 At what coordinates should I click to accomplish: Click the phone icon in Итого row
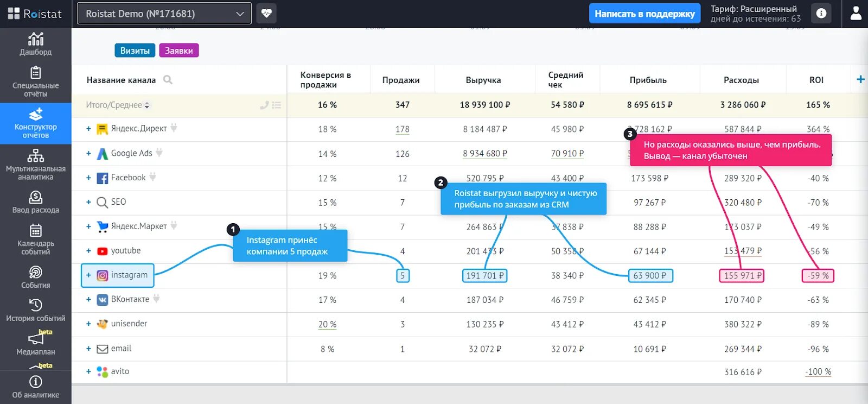264,105
